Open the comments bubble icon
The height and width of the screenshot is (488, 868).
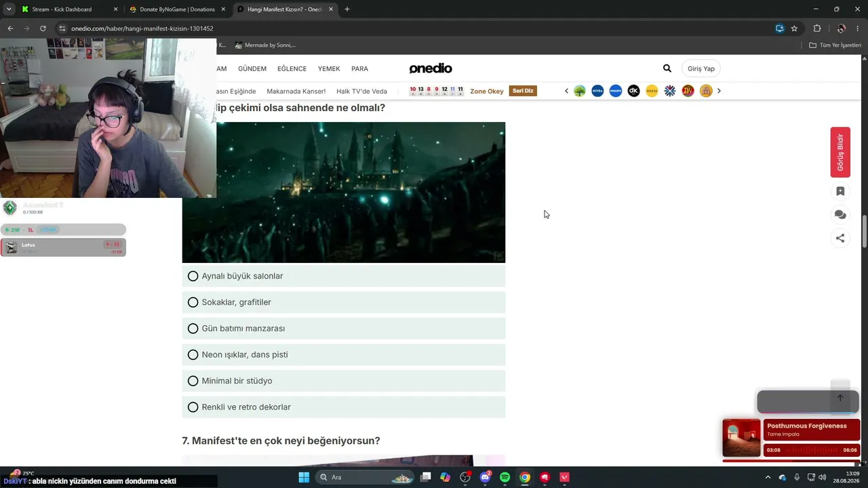pyautogui.click(x=840, y=215)
